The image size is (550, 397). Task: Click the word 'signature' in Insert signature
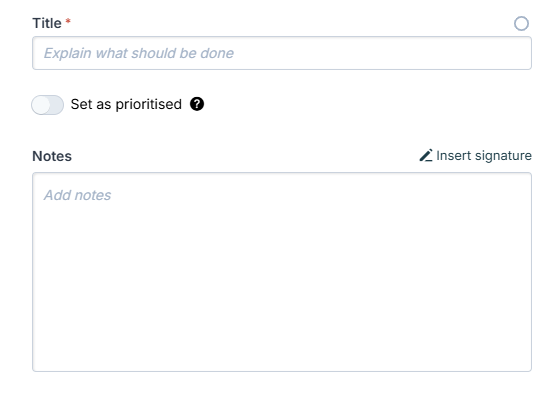[x=503, y=156]
